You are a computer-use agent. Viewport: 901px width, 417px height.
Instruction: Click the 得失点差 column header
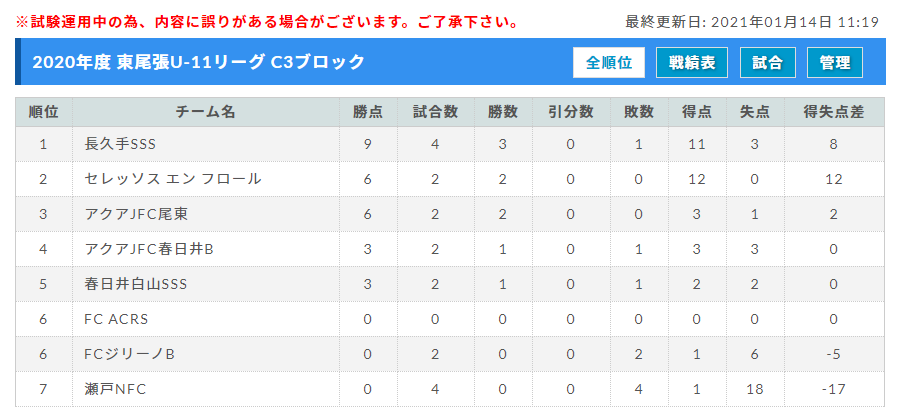point(834,112)
